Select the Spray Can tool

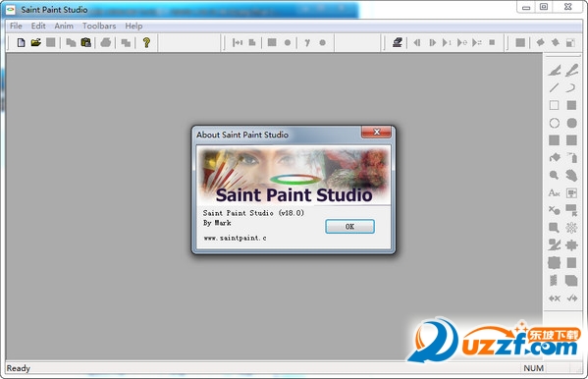(x=571, y=158)
